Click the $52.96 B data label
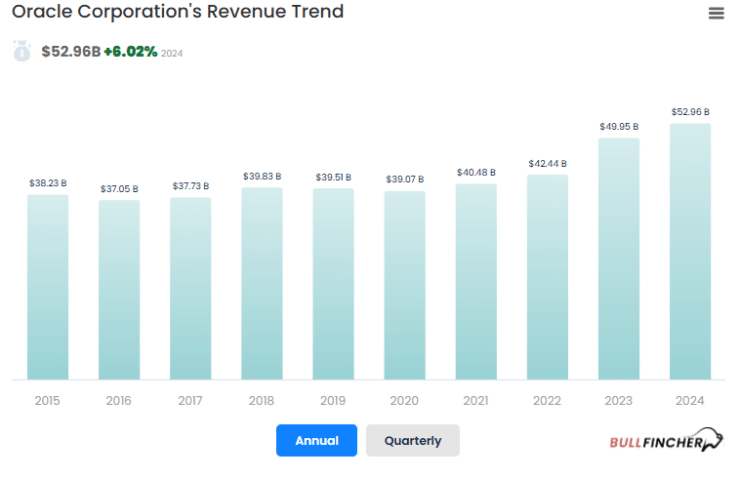Image resolution: width=740 pixels, height=478 pixels. tap(690, 112)
